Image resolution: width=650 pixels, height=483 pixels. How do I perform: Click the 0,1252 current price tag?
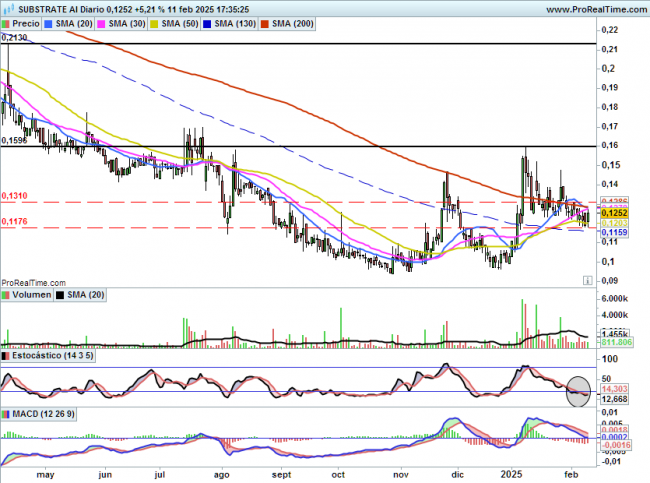(615, 213)
